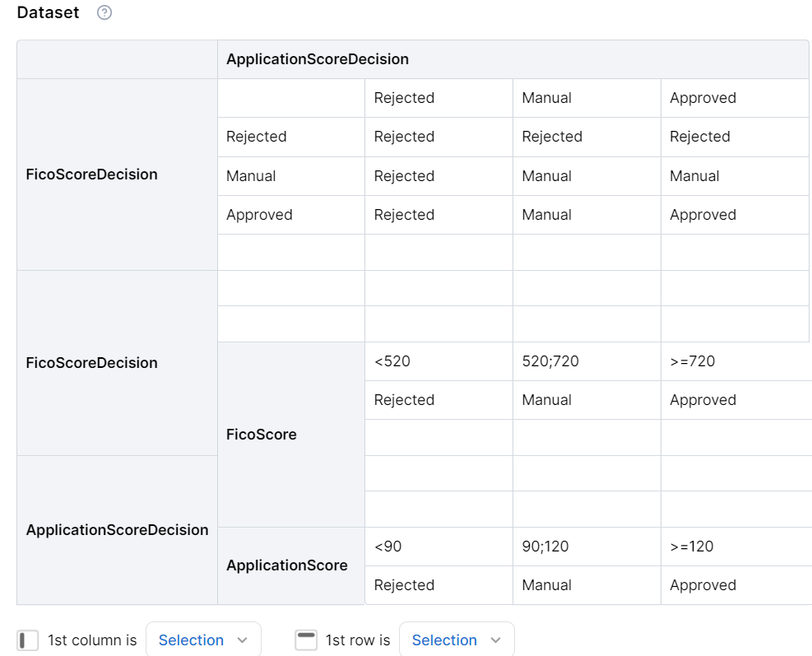This screenshot has width=812, height=656.
Task: Click the first row icon
Action: coord(306,640)
